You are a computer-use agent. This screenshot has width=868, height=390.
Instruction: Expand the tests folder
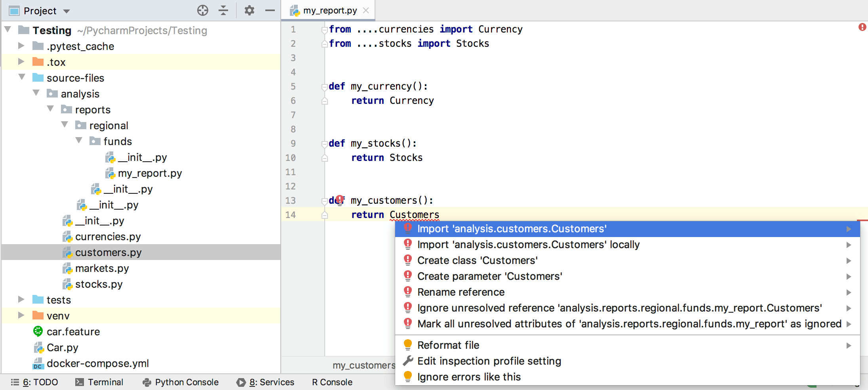[21, 300]
